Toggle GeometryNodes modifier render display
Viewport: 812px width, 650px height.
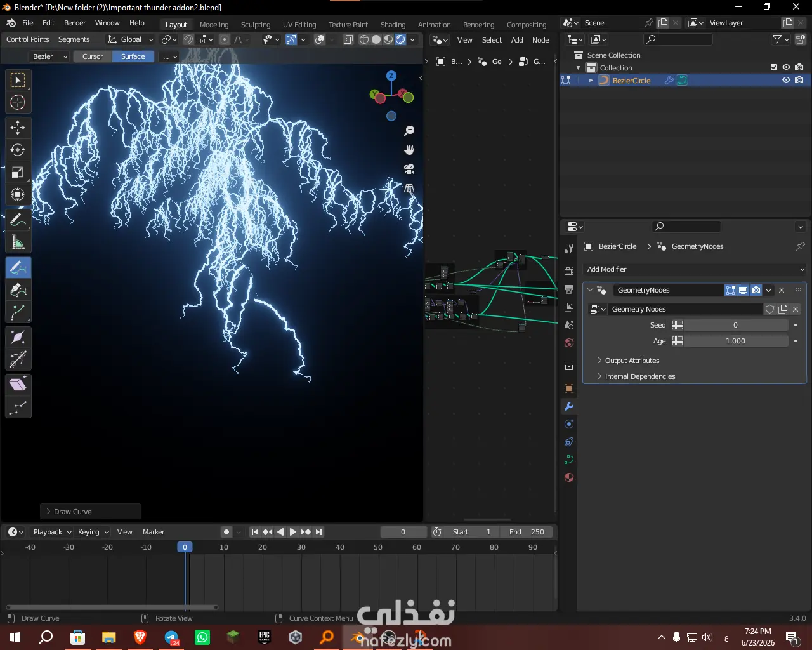pos(756,290)
